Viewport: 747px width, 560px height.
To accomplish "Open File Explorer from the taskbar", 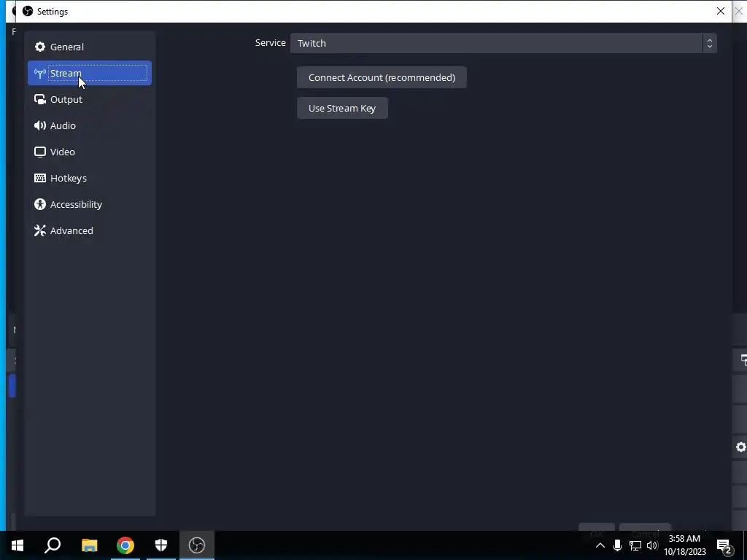I will click(89, 545).
